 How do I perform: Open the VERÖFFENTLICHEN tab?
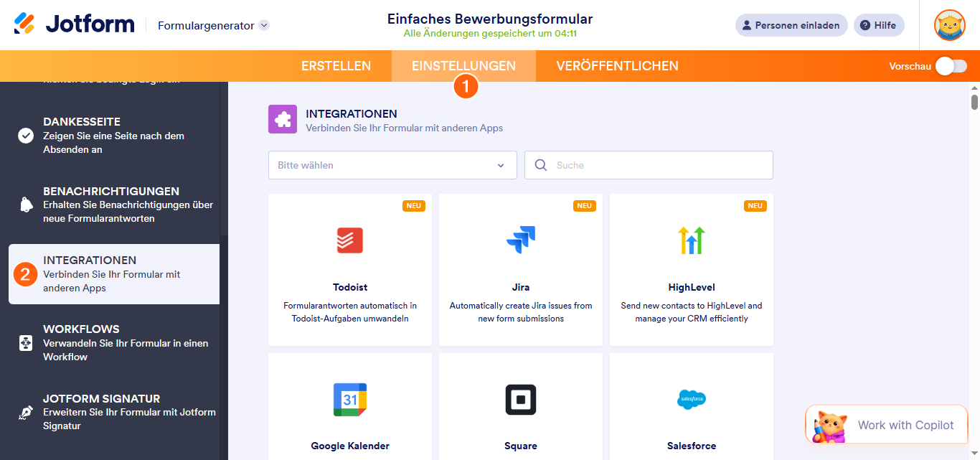pos(616,65)
